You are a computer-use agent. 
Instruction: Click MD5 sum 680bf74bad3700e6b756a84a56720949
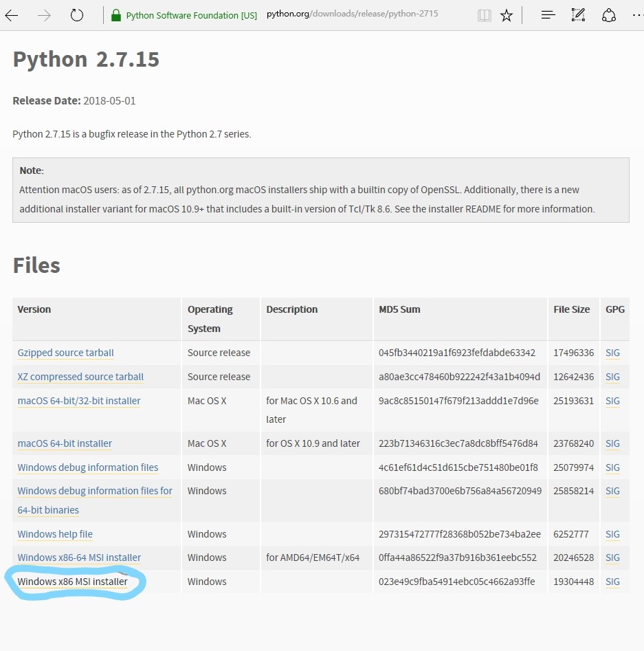[460, 491]
